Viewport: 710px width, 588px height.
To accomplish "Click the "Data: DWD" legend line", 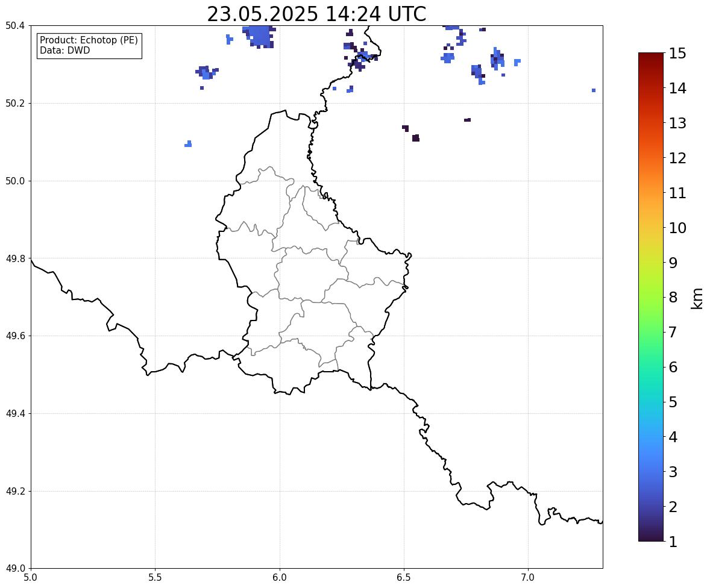I will pyautogui.click(x=64, y=50).
